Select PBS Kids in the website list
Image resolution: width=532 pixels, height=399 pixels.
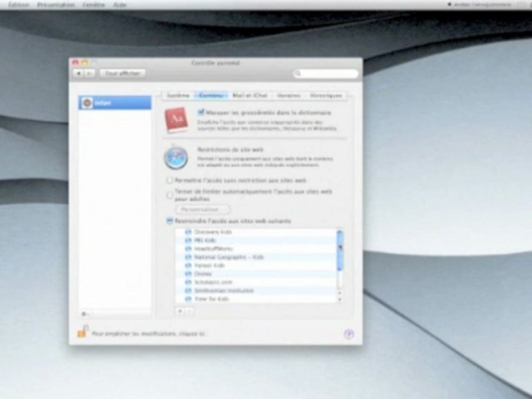point(256,240)
